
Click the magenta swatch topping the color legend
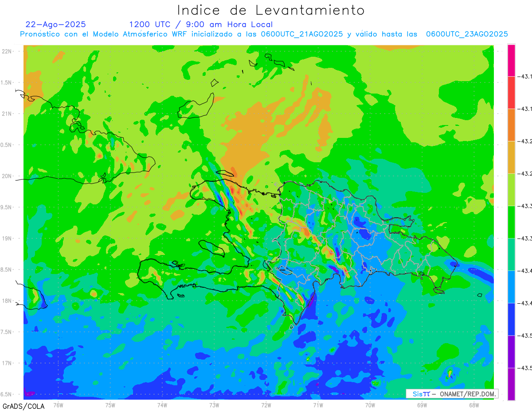pyautogui.click(x=511, y=60)
